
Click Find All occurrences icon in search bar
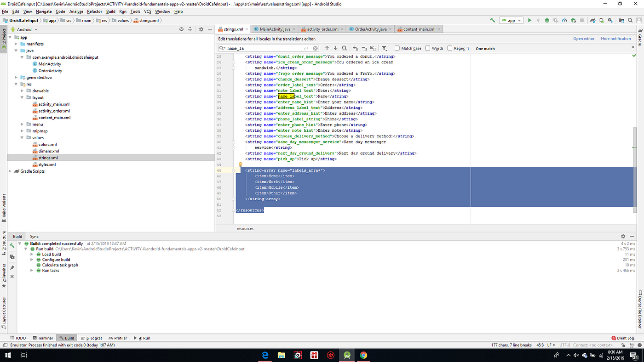[x=345, y=48]
